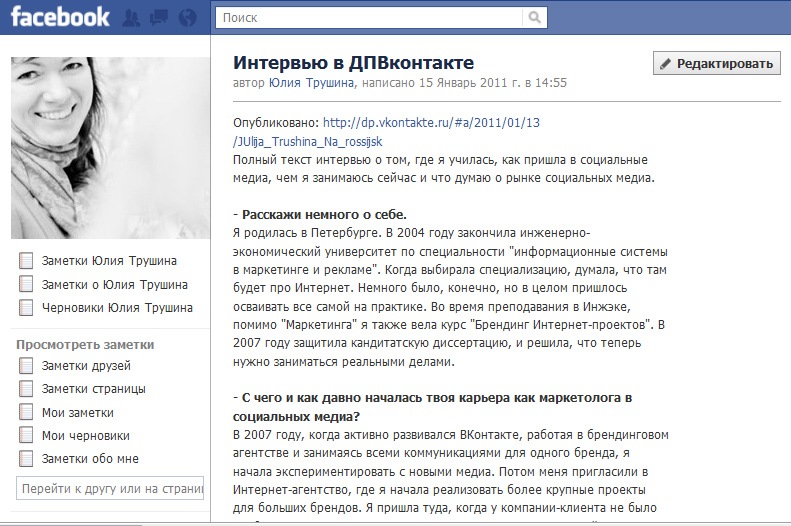Click the note icon beside Черновики Юлия Трушина
The height and width of the screenshot is (526, 791).
point(26,307)
